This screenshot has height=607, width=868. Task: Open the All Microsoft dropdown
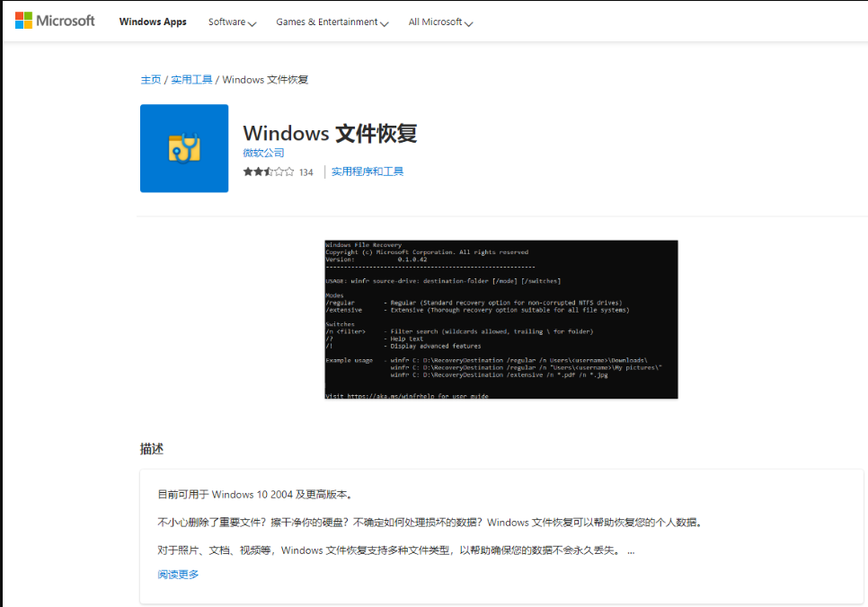pos(440,22)
